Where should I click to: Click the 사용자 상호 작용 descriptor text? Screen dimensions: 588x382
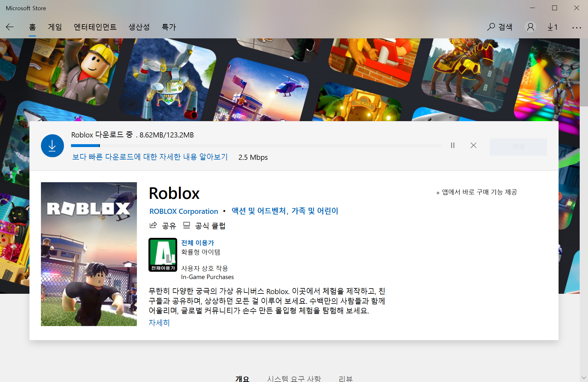click(x=204, y=268)
